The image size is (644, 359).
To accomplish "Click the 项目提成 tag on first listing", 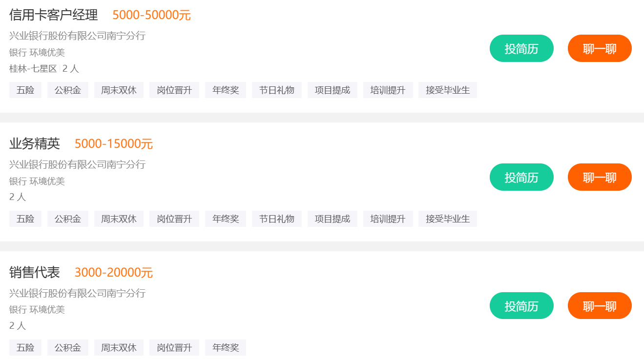I will [x=332, y=90].
